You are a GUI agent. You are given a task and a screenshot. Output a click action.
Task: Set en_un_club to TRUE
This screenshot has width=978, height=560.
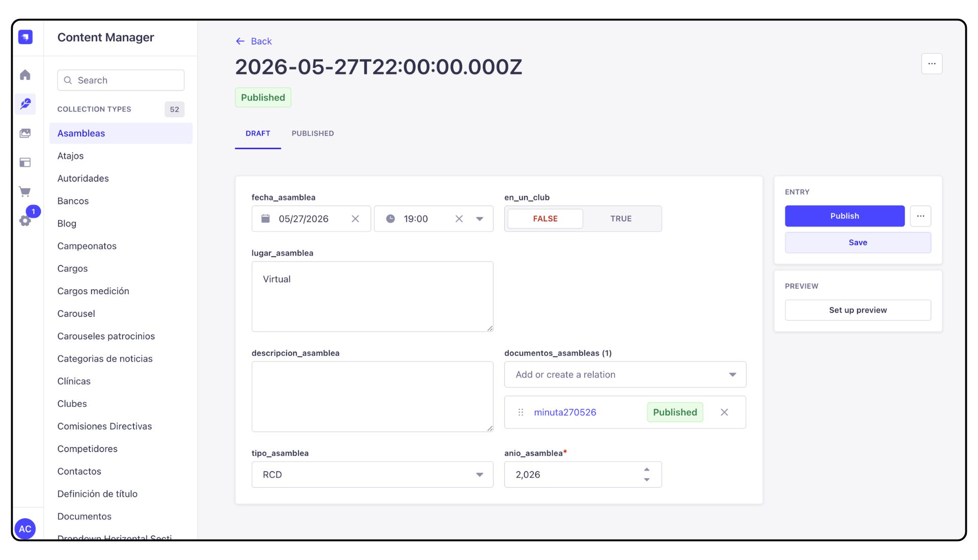(621, 218)
